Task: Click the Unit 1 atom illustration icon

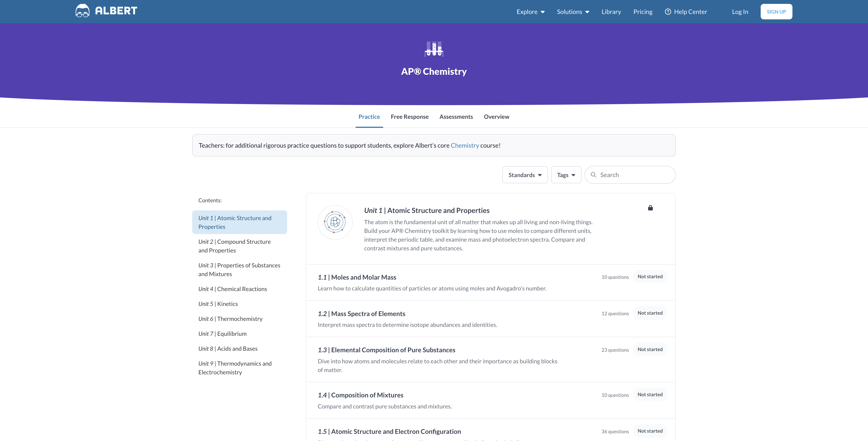Action: [335, 222]
